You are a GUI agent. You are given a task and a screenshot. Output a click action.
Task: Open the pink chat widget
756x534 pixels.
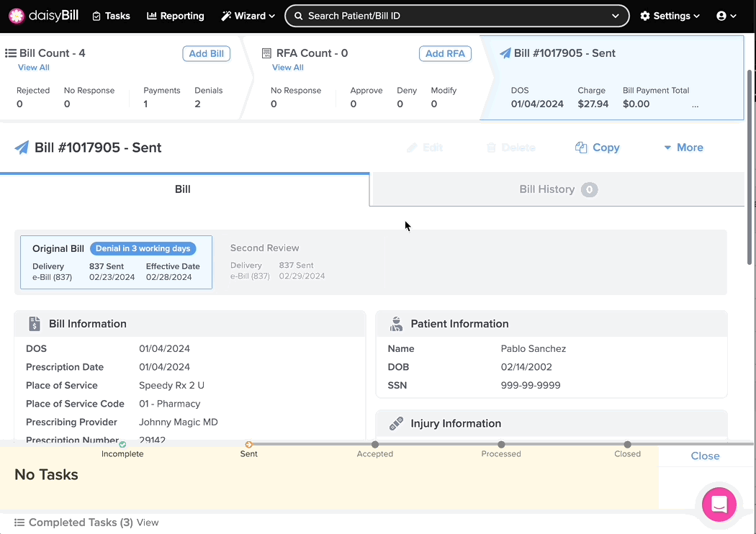[x=719, y=504]
